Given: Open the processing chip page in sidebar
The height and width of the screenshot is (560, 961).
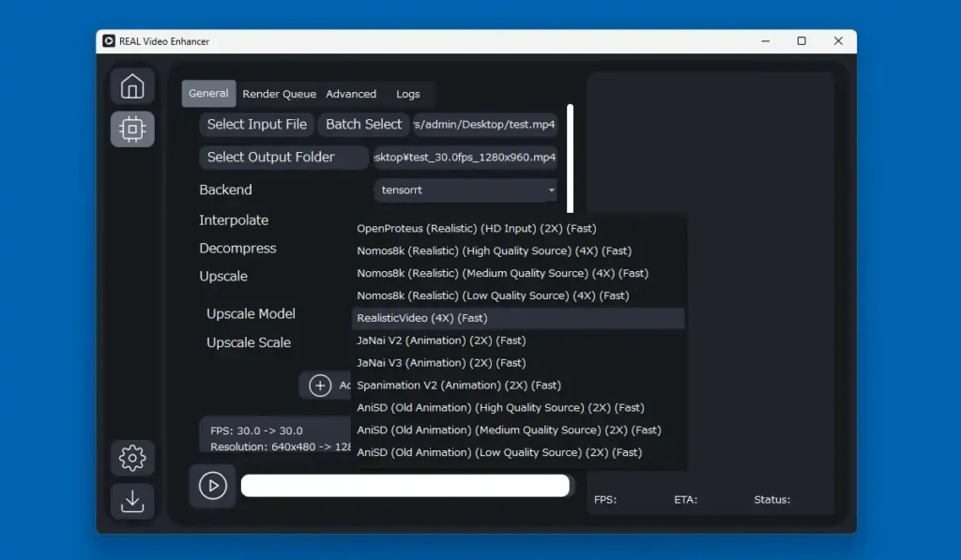Looking at the screenshot, I should pyautogui.click(x=132, y=129).
